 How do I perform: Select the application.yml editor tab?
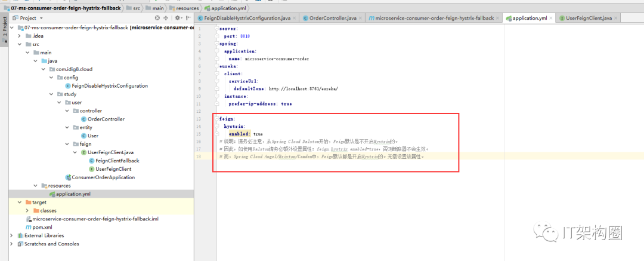(x=530, y=18)
